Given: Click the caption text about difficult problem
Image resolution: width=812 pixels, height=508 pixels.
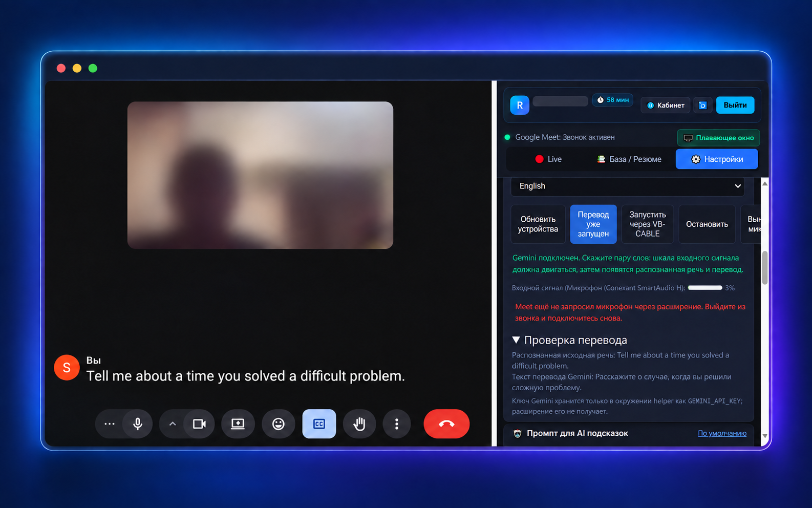Looking at the screenshot, I should tap(245, 376).
